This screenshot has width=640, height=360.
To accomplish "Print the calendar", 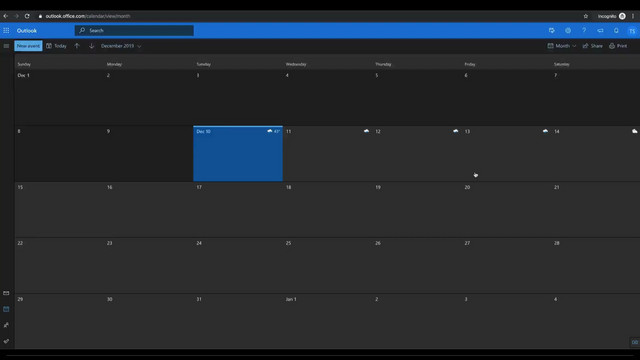I will [618, 46].
